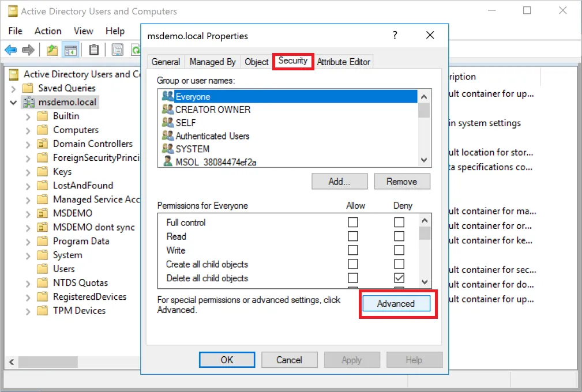The height and width of the screenshot is (392, 582).
Task: Click the Everyone group icon
Action: 168,96
